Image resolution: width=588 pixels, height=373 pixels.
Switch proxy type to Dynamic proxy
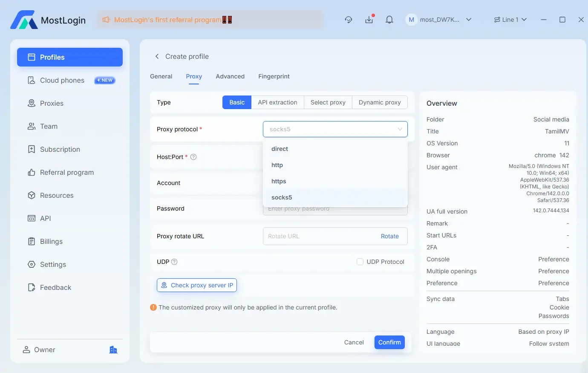point(380,102)
